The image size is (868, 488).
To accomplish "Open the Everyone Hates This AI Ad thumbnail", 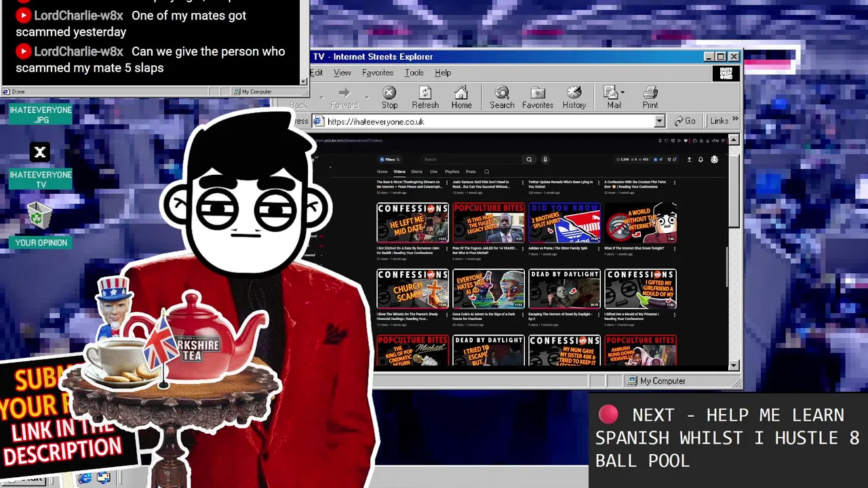I will (x=488, y=289).
